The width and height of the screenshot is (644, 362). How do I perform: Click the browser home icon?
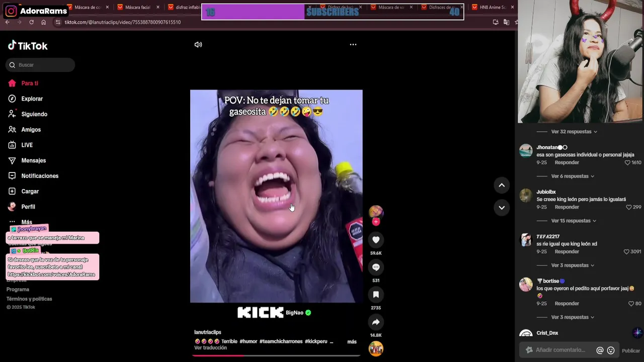43,22
